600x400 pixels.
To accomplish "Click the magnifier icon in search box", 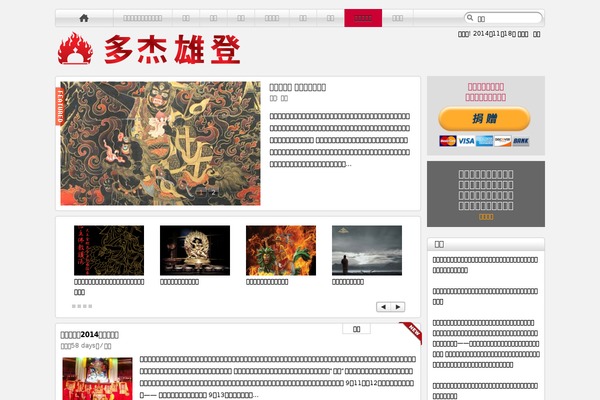I will pos(470,18).
